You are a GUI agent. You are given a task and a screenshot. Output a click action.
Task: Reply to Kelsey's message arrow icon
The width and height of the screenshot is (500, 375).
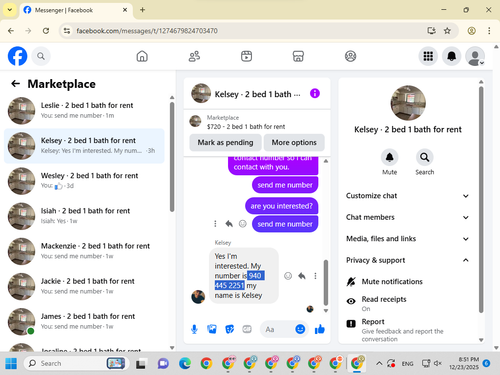(302, 276)
